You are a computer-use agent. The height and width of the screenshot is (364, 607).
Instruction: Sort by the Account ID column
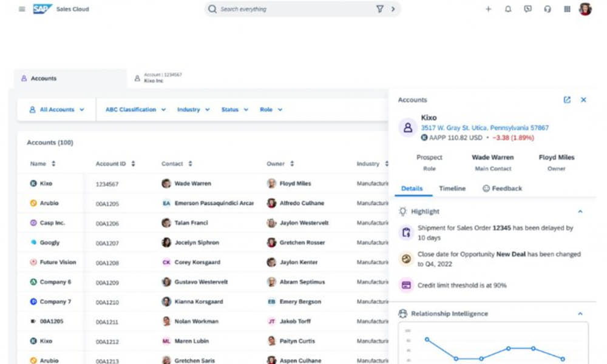click(x=133, y=164)
